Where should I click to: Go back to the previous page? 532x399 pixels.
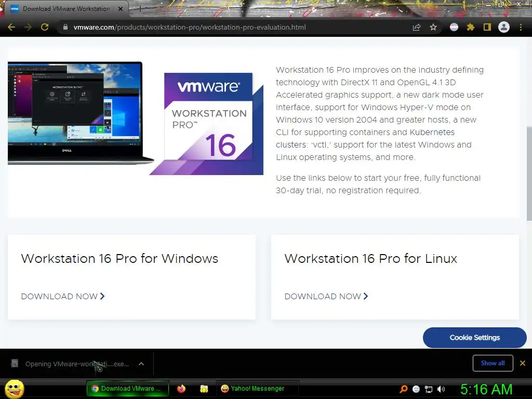11,27
